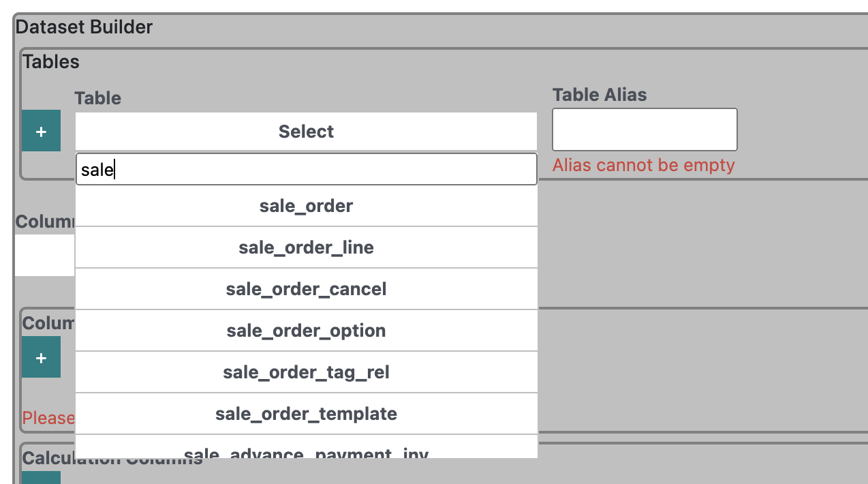868x484 pixels.
Task: Choose sale_order from the table list
Action: point(306,206)
